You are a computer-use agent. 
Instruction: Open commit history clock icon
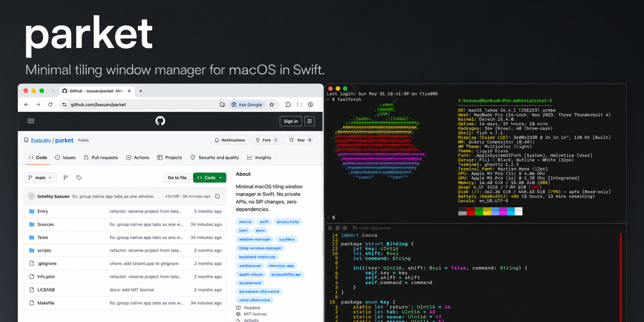(217, 196)
